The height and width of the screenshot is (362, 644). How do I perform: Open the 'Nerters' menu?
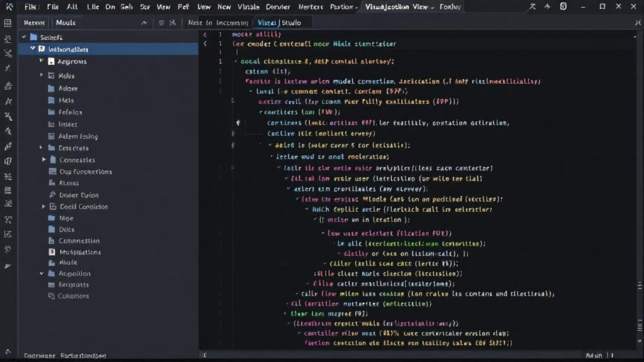(x=311, y=6)
